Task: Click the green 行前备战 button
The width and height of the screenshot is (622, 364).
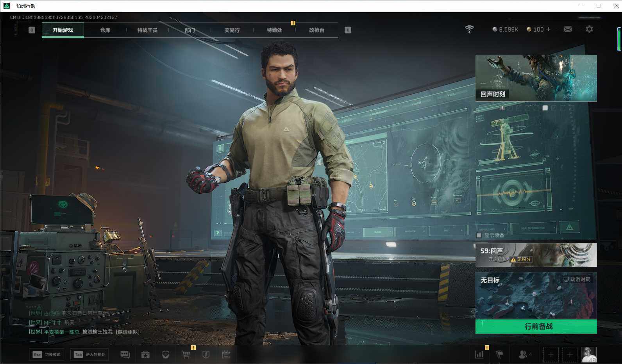Action: (x=536, y=327)
